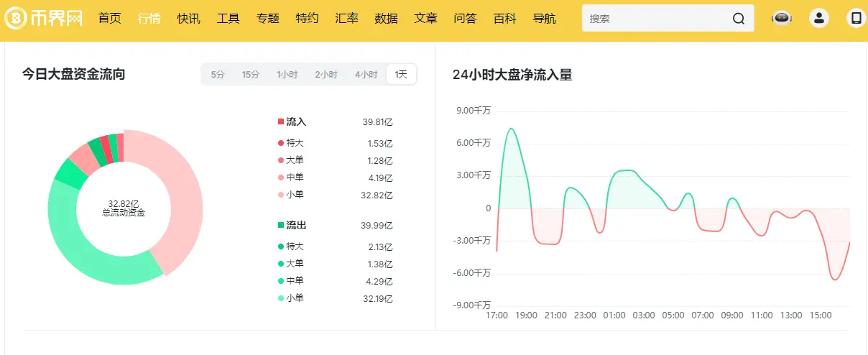868x355 pixels.
Task: Switch to the 4小时 interval
Action: 366,75
